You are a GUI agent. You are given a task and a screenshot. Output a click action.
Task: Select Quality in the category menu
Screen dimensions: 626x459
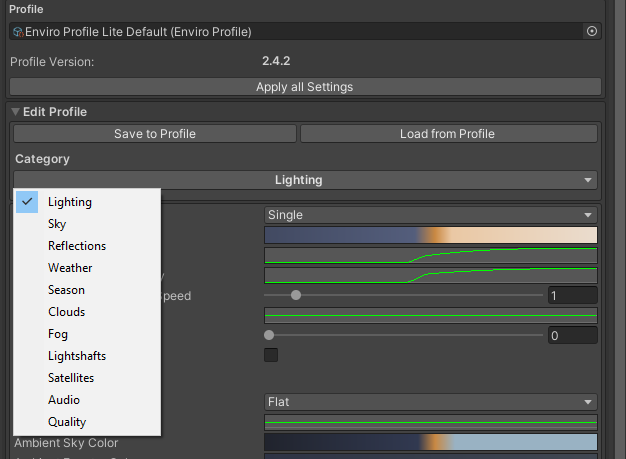tap(87, 421)
